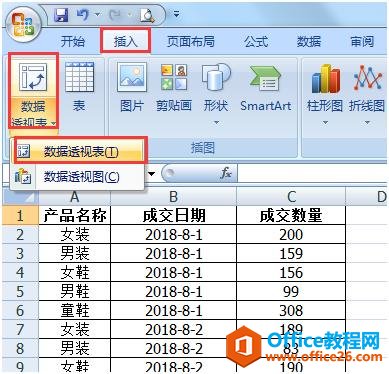Select cell 男装 in row 3
The height and width of the screenshot is (374, 389).
click(75, 253)
